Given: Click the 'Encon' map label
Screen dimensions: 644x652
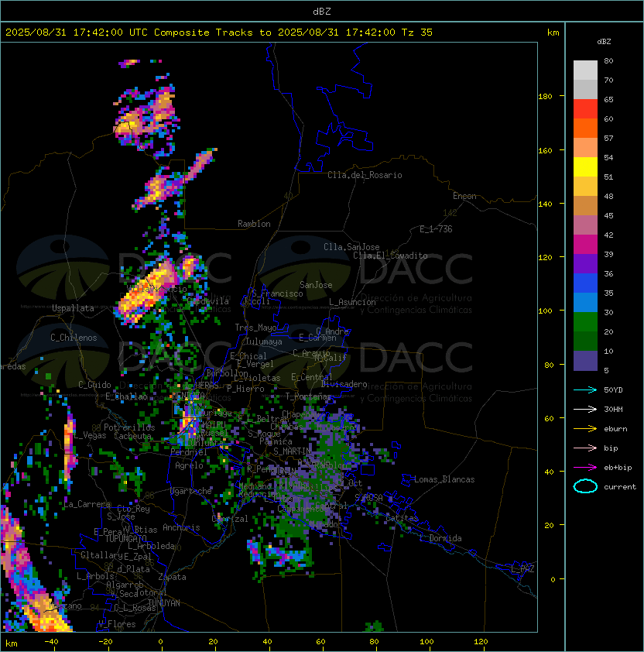Looking at the screenshot, I should (x=464, y=196).
